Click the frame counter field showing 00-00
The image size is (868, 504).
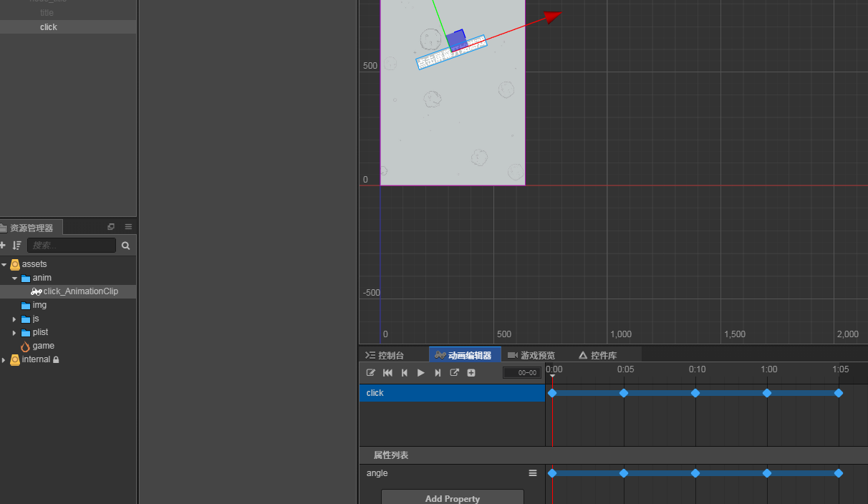tap(521, 373)
